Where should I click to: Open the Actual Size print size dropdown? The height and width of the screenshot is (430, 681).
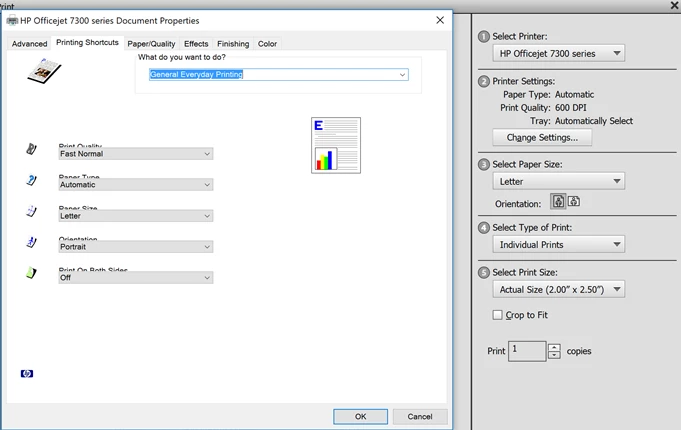click(559, 289)
